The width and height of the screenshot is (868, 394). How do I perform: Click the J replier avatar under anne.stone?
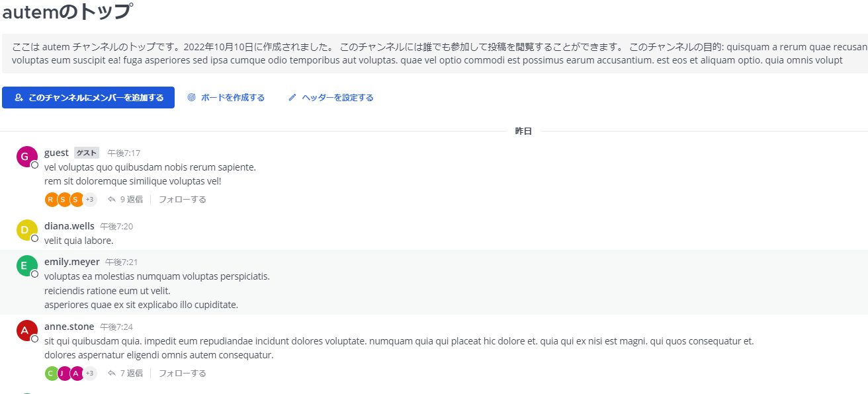(x=64, y=374)
